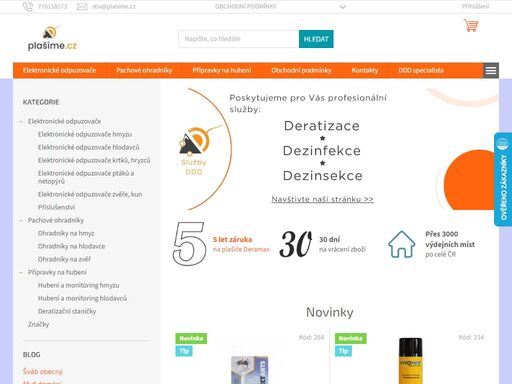Expand the Obchodní podmínky chevron in top bar
This screenshot has width=512, height=384.
[x=343, y=7]
